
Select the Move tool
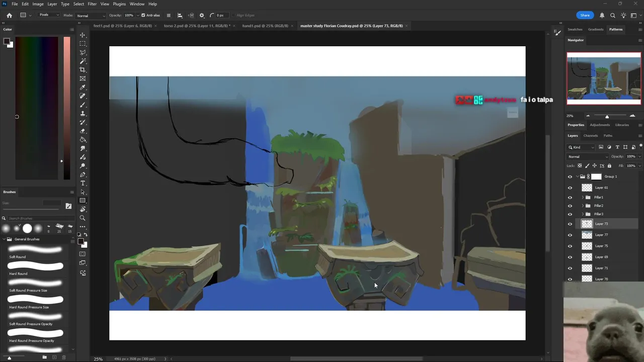(x=83, y=35)
